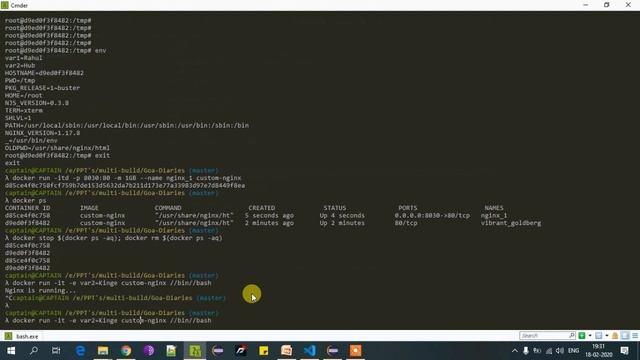Click the 'Nginx is running...' output line
The height and width of the screenshot is (360, 640).
(x=40, y=291)
